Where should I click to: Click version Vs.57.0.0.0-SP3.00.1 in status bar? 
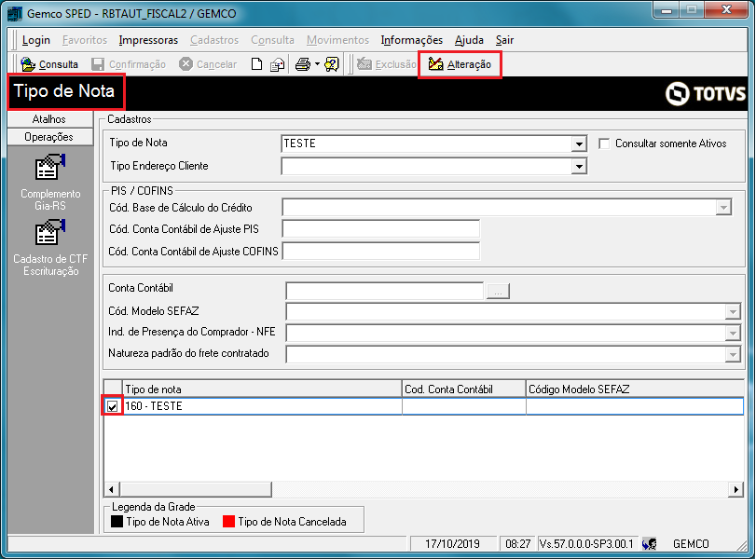[x=586, y=544]
